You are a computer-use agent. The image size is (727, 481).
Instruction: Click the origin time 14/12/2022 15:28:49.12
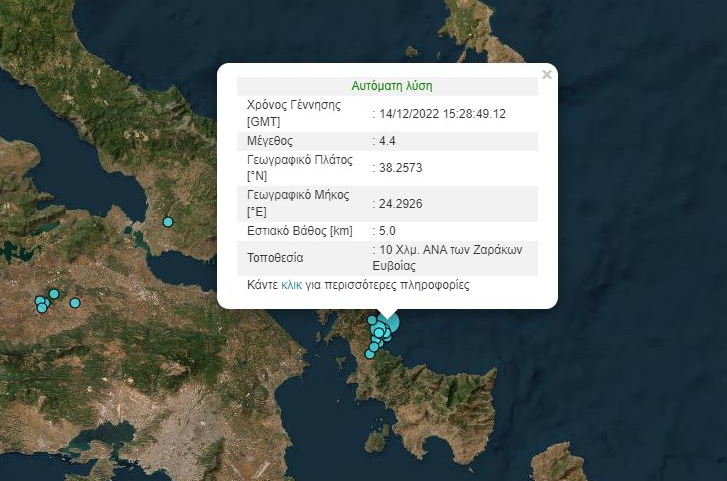pyautogui.click(x=442, y=113)
